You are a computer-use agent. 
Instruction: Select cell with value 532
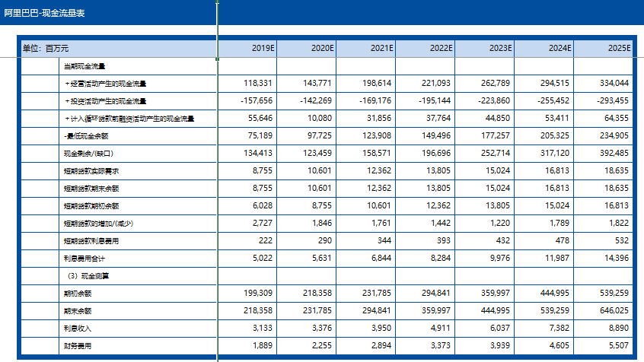click(x=604, y=241)
